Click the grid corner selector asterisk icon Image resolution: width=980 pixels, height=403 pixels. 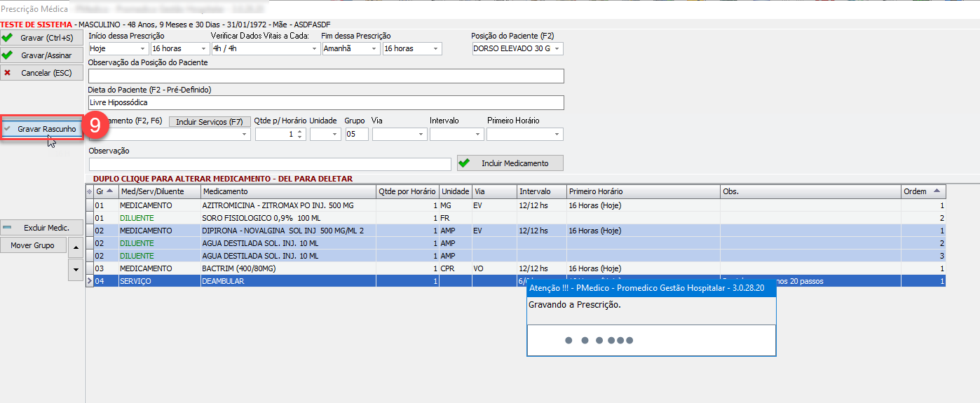tap(89, 192)
